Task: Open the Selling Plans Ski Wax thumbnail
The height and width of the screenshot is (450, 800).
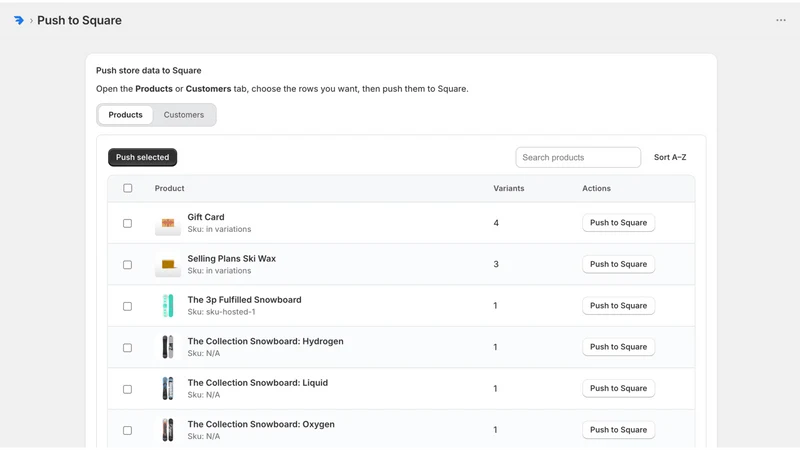Action: click(x=168, y=264)
